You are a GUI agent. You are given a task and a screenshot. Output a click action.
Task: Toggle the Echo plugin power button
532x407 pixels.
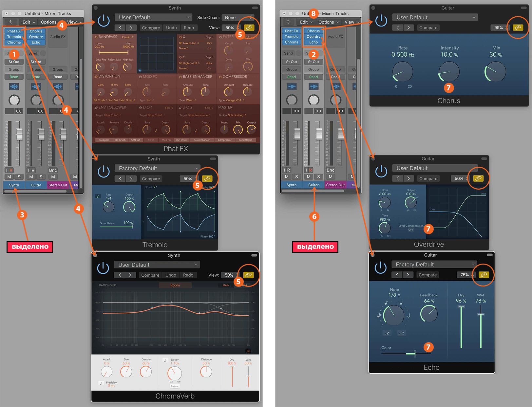tap(380, 268)
